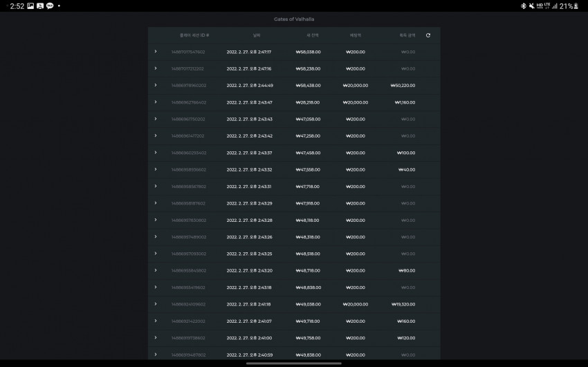Click the ₩47,458.00 balance cell
The image size is (588, 367).
[309, 153]
